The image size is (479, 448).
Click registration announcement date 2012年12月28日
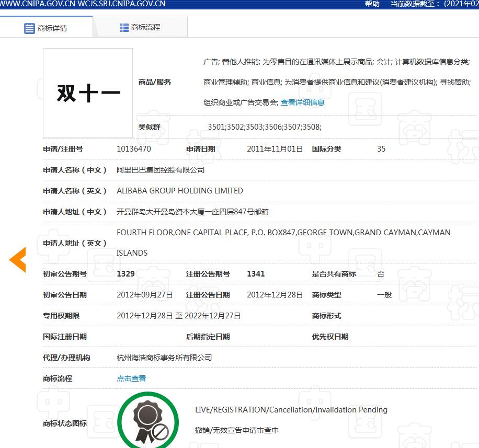(275, 295)
